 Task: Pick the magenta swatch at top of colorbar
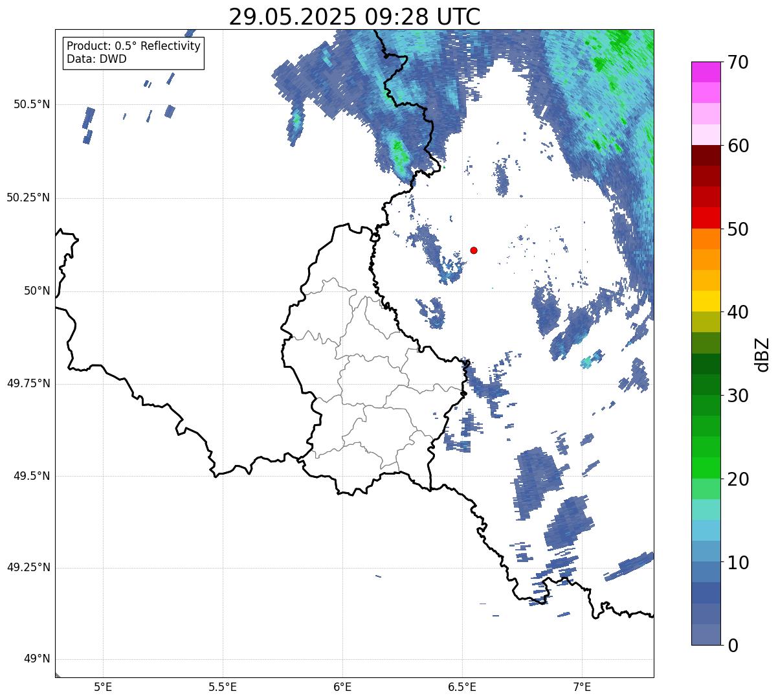click(706, 72)
